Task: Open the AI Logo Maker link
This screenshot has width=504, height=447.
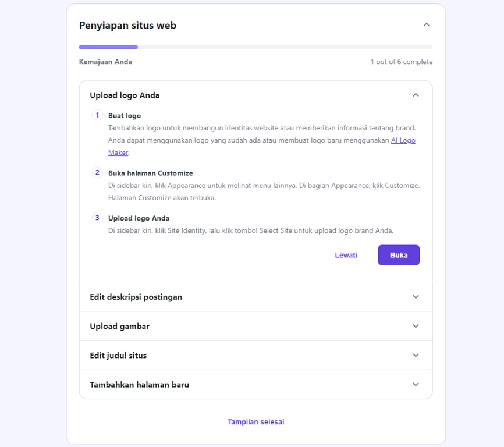Action: (403, 140)
